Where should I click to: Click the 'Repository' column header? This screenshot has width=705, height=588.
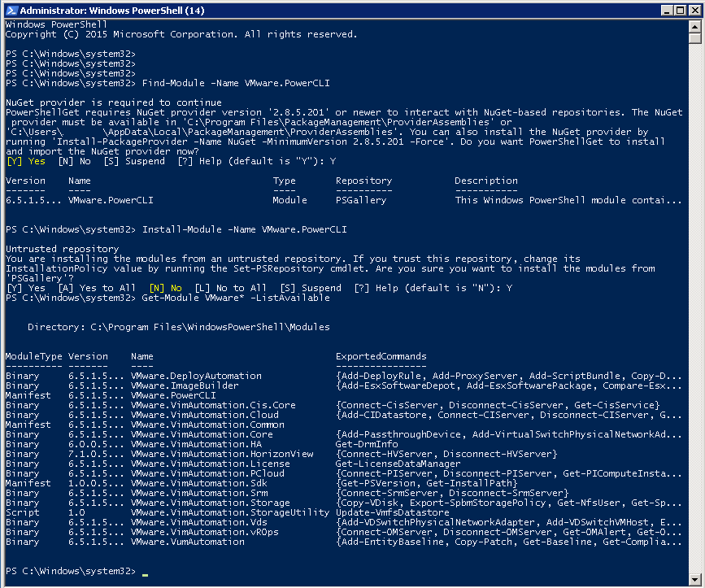(x=363, y=181)
